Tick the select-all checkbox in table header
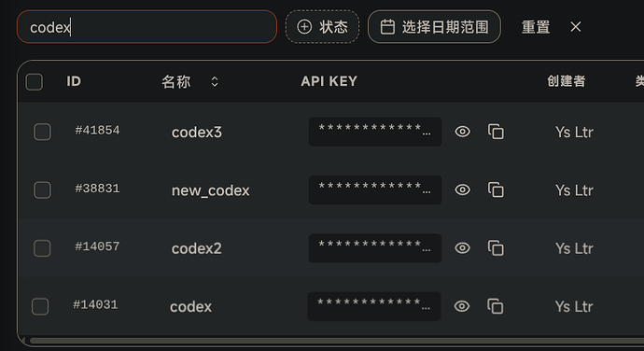Screen dimensions: 644x351 [35, 82]
